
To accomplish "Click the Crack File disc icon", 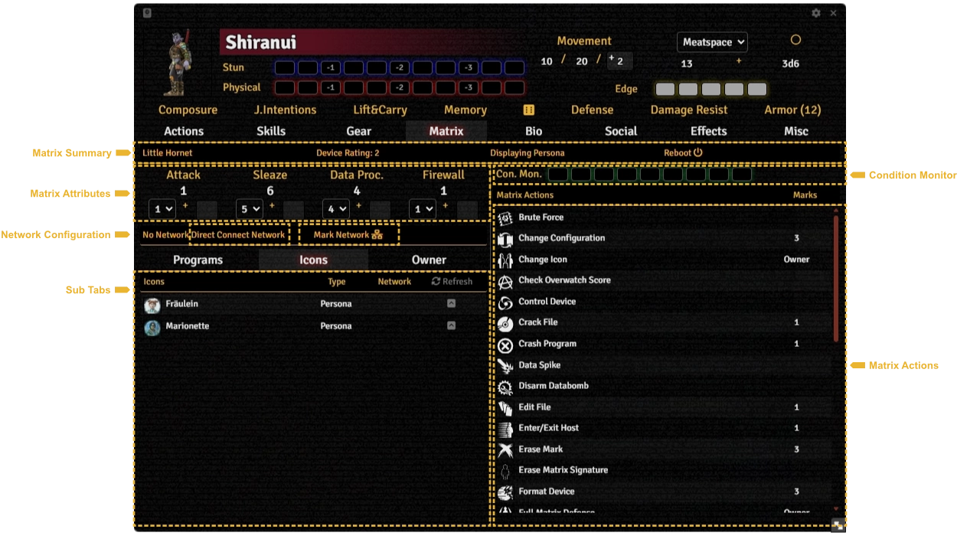I will pyautogui.click(x=505, y=324).
